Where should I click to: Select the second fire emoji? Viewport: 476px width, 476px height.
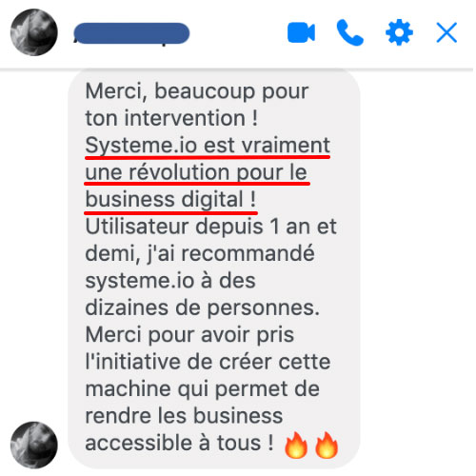coord(327,445)
